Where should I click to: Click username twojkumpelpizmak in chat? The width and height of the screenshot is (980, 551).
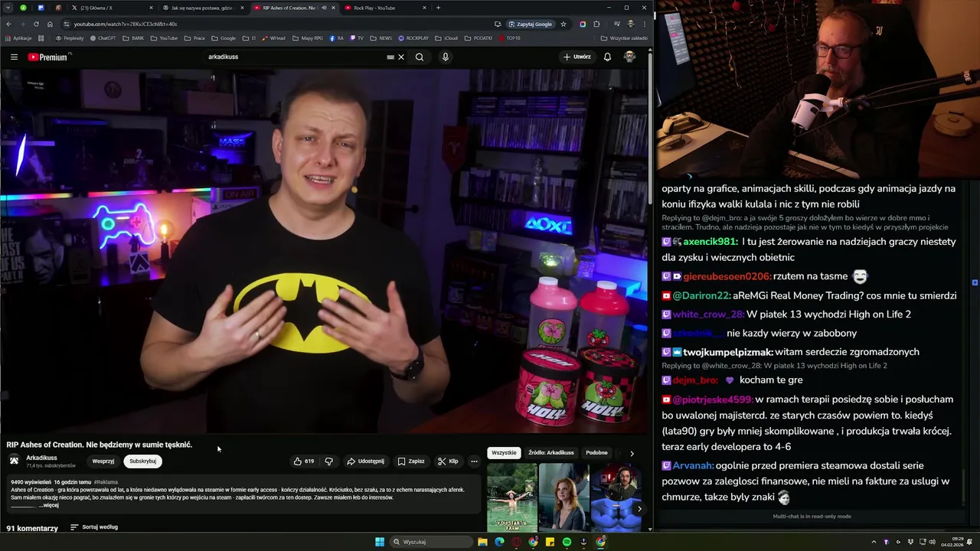tap(728, 352)
